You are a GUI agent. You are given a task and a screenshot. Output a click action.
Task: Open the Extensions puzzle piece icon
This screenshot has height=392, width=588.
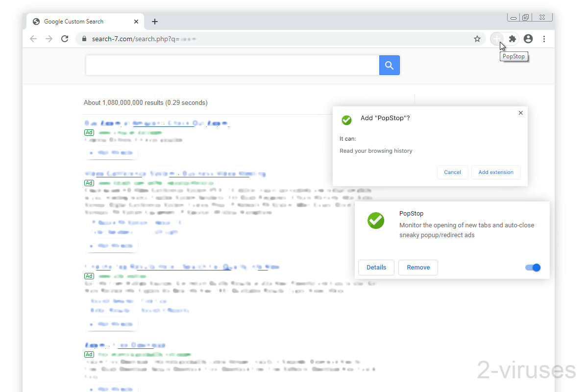point(512,39)
